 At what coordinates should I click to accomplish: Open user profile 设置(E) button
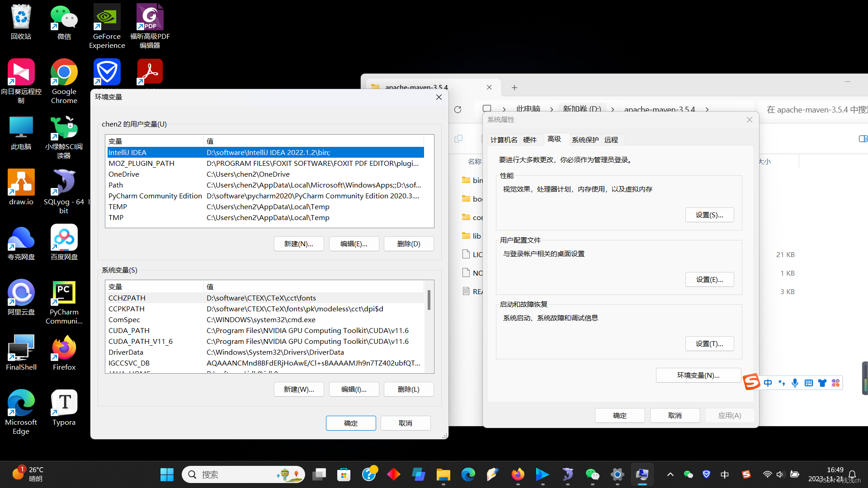click(x=709, y=280)
